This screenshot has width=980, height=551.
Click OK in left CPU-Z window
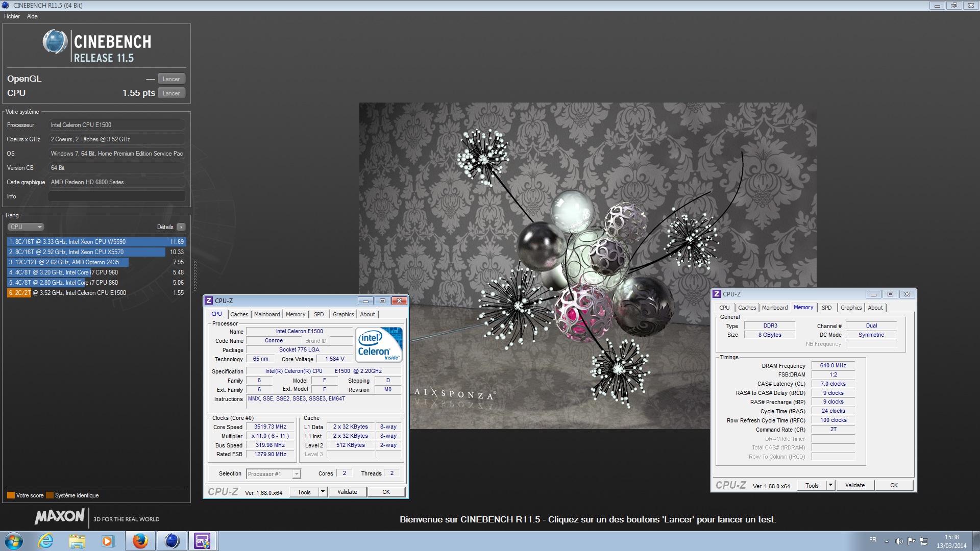[x=386, y=492]
